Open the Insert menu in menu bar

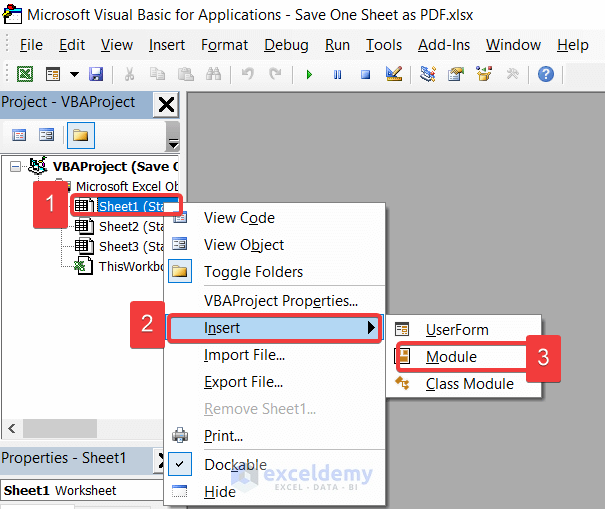167,45
